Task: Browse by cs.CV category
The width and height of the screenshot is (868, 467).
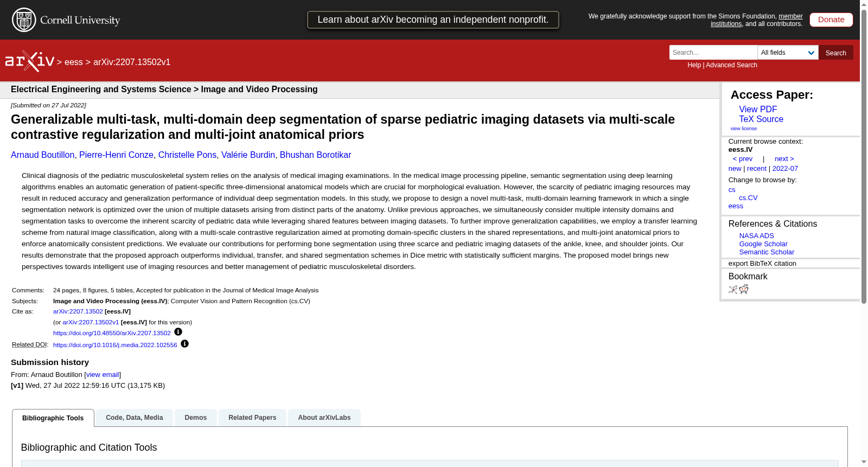Action: point(748,198)
